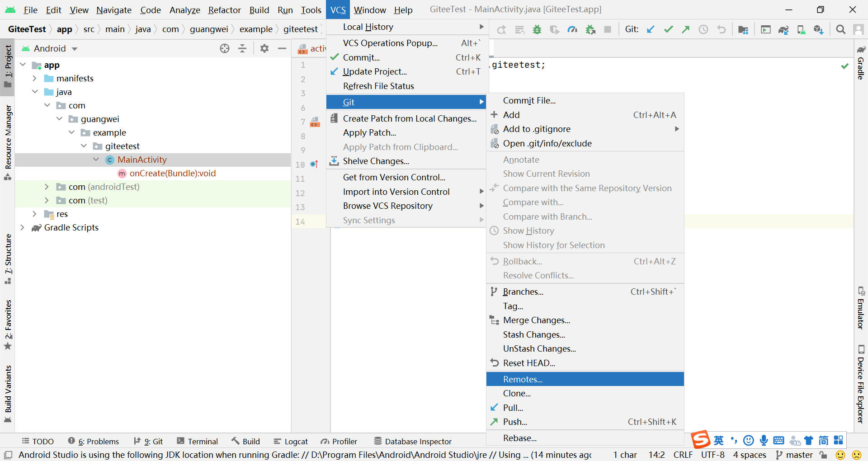Screen dimensions: 868x461
Task: Toggle the Gradle tool window tab
Action: pos(861,62)
